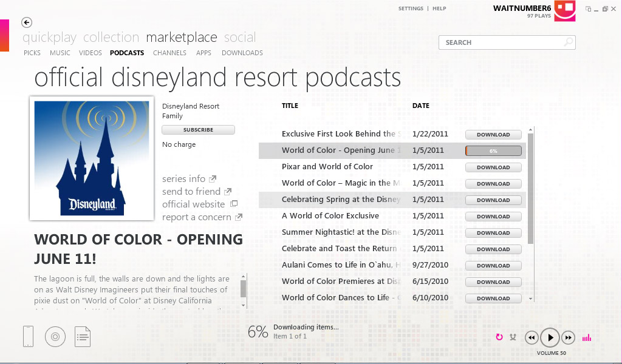Image resolution: width=622 pixels, height=364 pixels.
Task: Click the official website window icon
Action: tap(234, 204)
